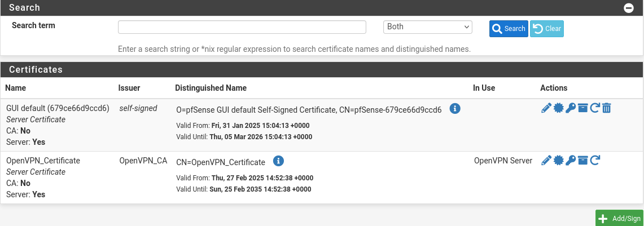Edit the GUI default certificate
The width and height of the screenshot is (644, 226).
click(x=546, y=108)
